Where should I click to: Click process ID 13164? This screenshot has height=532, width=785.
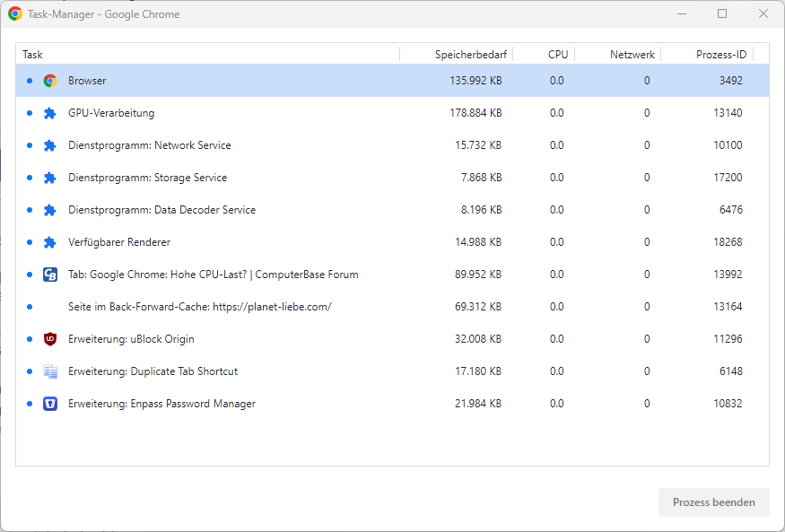pos(728,307)
